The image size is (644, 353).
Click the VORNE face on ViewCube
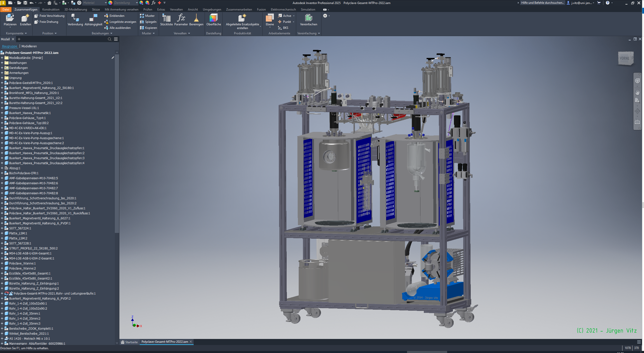click(624, 58)
